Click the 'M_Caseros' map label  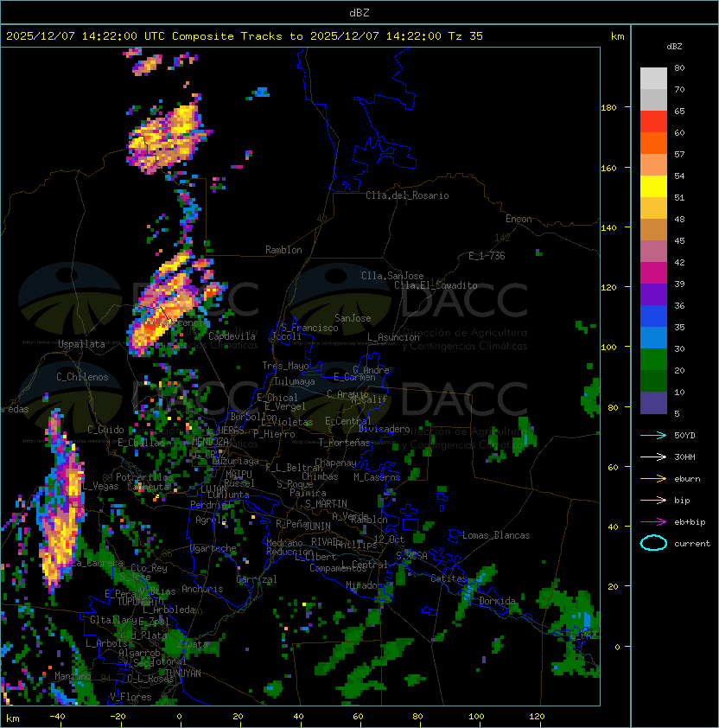tap(377, 477)
